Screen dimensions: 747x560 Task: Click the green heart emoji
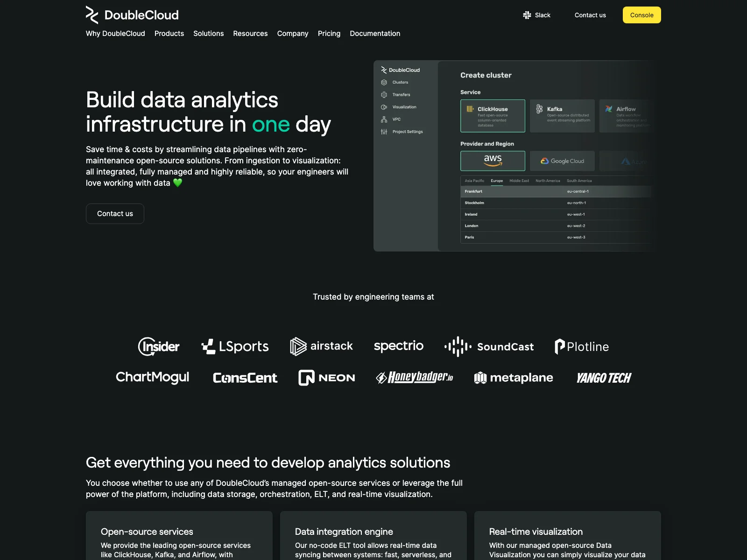pyautogui.click(x=177, y=183)
